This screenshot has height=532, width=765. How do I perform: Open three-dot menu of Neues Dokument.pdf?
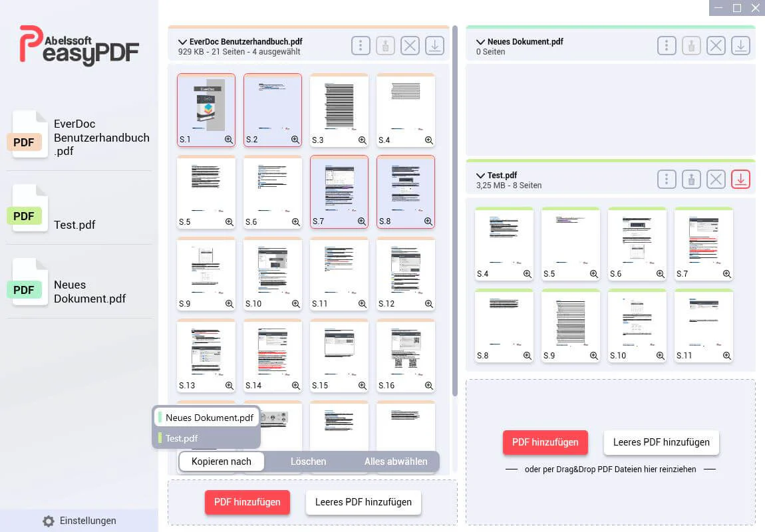pos(667,46)
